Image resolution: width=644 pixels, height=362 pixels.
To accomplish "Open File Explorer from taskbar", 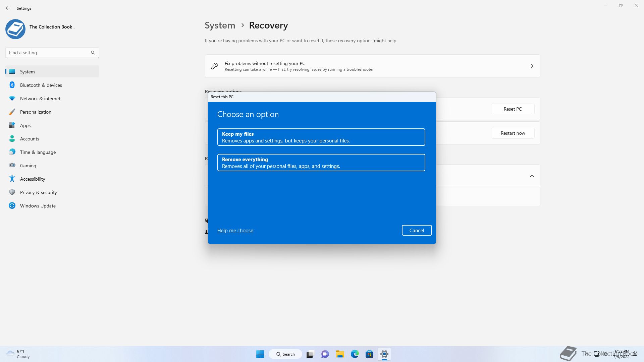I will click(x=340, y=354).
